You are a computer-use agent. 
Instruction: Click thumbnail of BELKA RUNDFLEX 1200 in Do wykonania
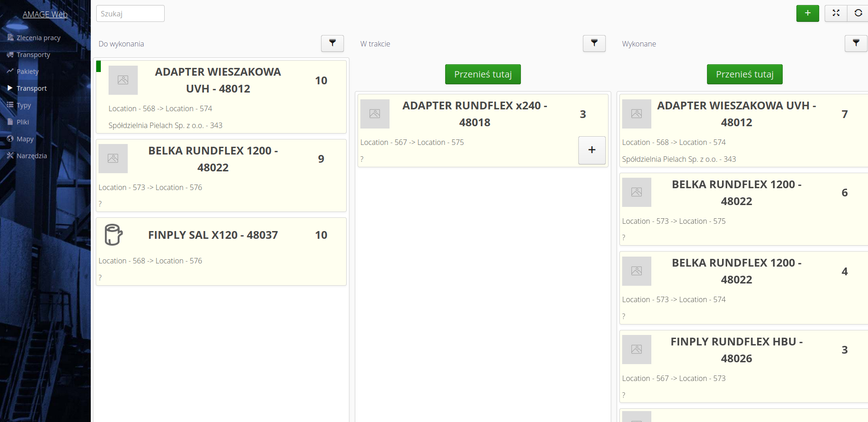click(x=113, y=159)
